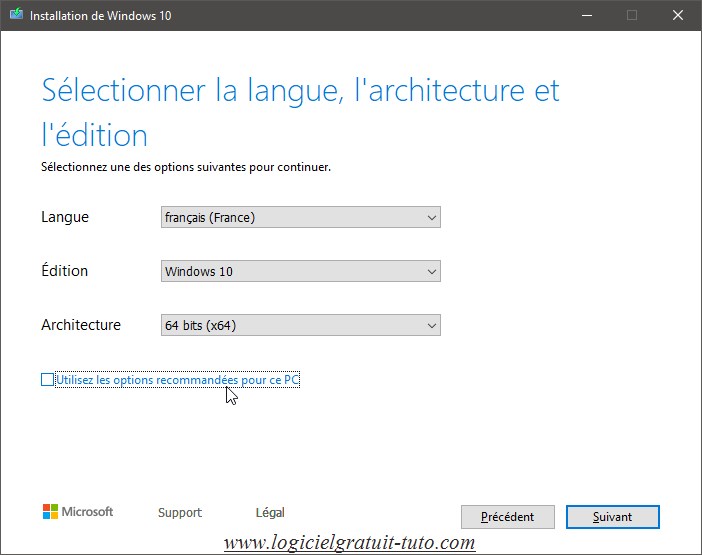The image size is (702, 555).
Task: Close the Windows 10 installation window
Action: 678,15
